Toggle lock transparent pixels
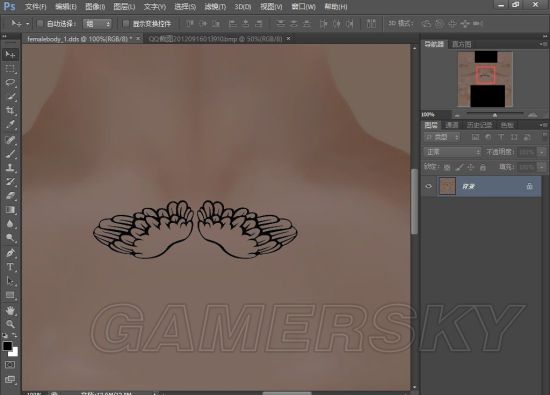The height and width of the screenshot is (395, 550). [x=447, y=167]
